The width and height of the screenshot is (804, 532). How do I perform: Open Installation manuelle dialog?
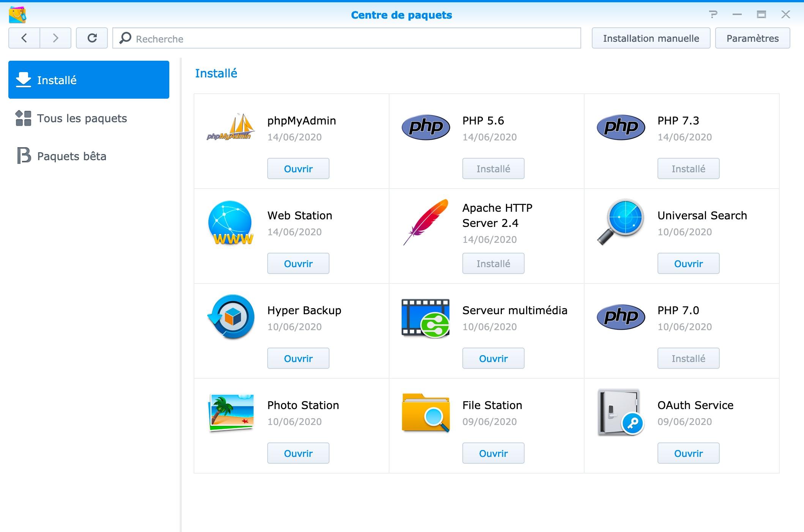651,38
